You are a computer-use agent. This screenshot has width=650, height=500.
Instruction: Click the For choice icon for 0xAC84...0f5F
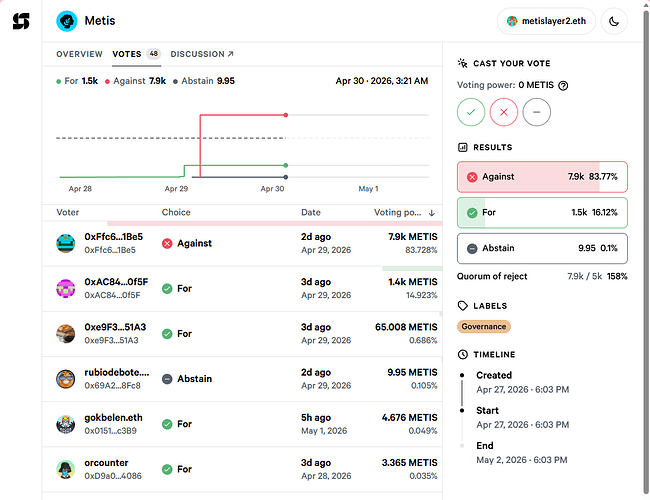click(x=167, y=289)
